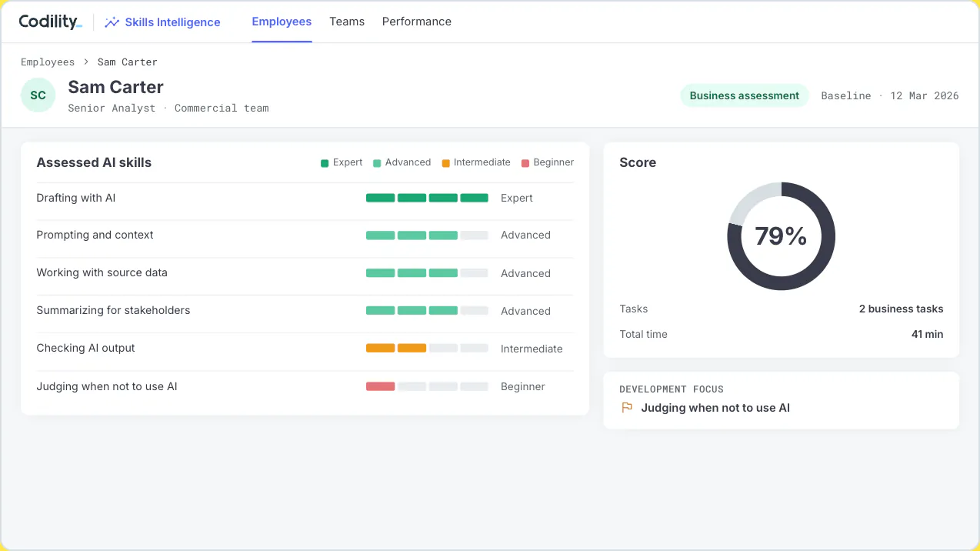Click the 41 min total time value
This screenshot has width=980, height=551.
pyautogui.click(x=927, y=334)
